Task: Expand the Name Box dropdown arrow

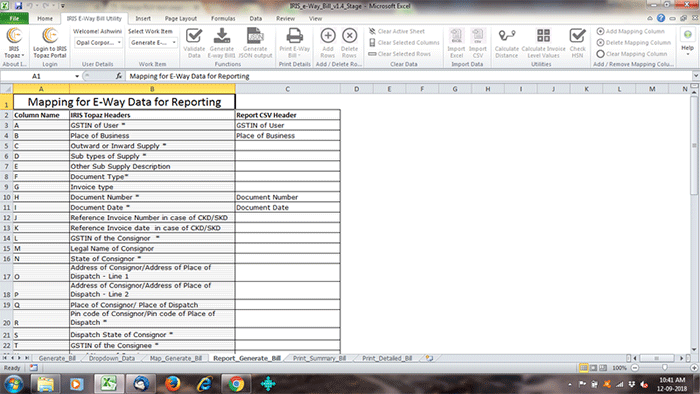Action: point(77,76)
